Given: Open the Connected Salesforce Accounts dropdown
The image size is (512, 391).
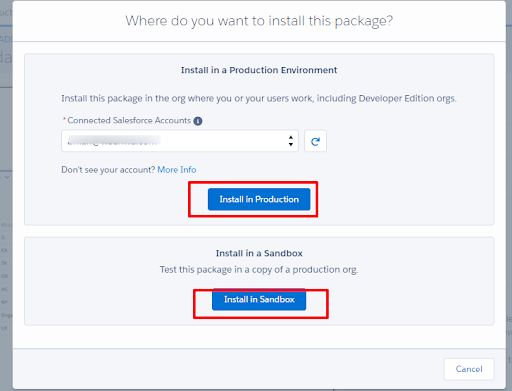Looking at the screenshot, I should pyautogui.click(x=180, y=141).
